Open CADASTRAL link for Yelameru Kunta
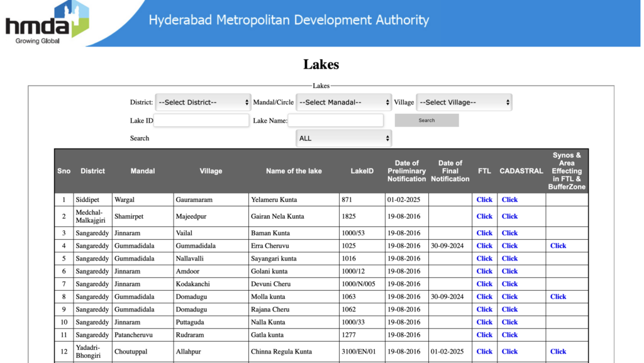 (509, 199)
